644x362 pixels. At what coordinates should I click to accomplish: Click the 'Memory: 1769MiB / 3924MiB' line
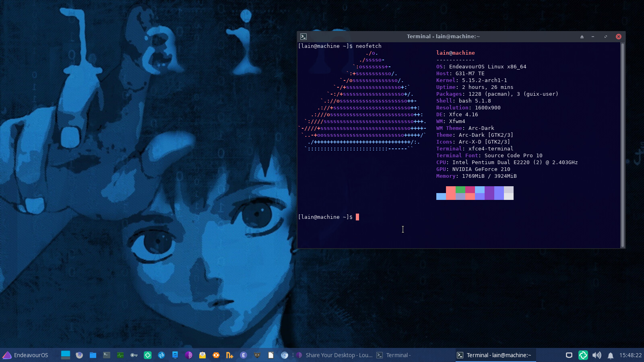pos(477,176)
